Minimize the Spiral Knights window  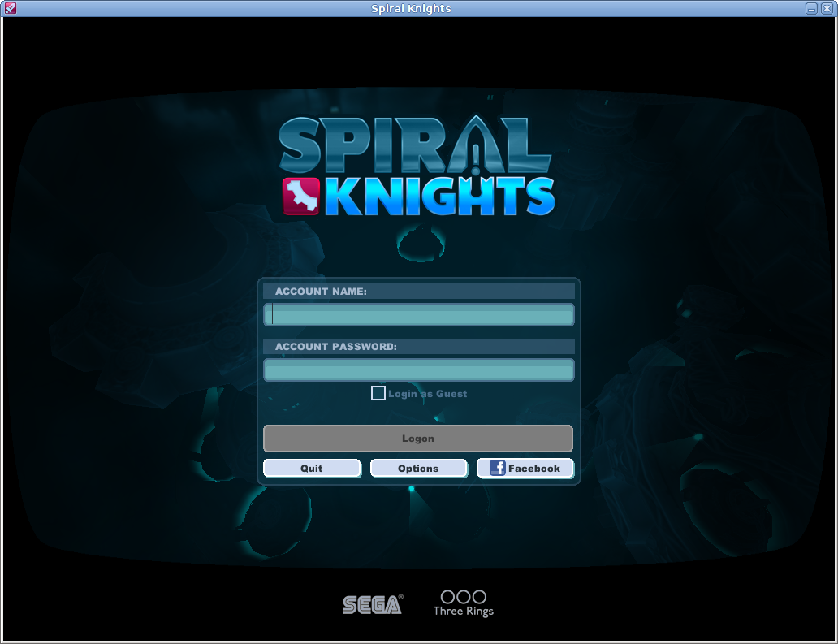pos(811,9)
